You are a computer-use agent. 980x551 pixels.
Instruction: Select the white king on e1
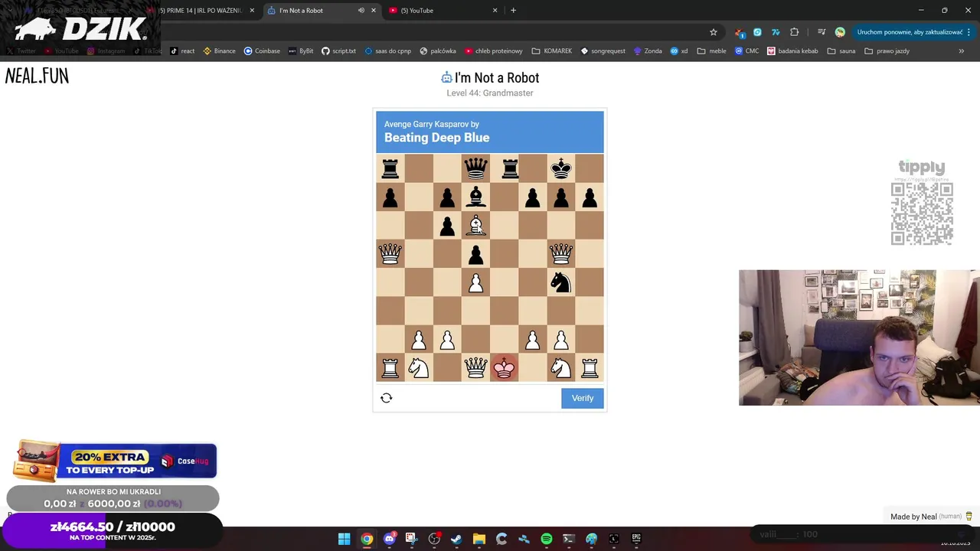pos(504,368)
